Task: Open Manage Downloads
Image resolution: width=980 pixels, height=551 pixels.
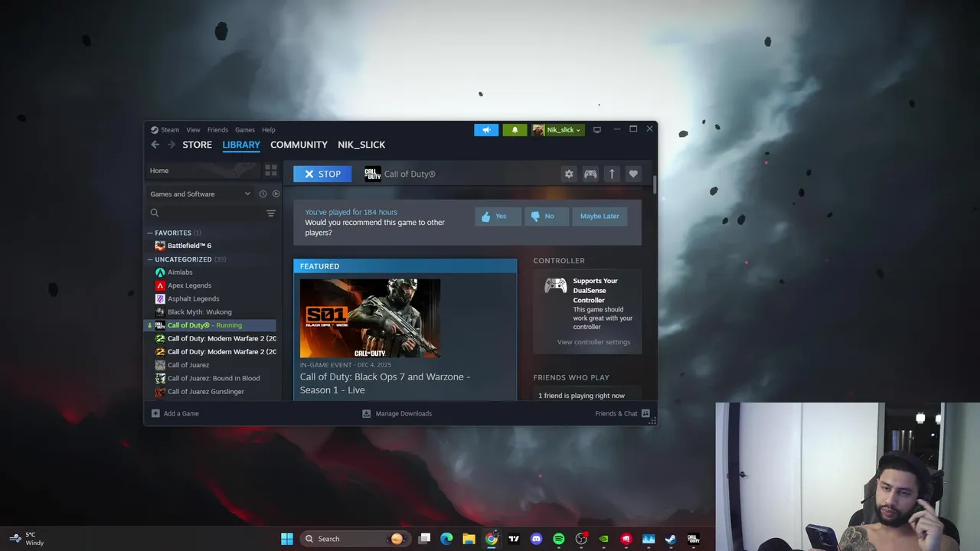Action: (397, 413)
